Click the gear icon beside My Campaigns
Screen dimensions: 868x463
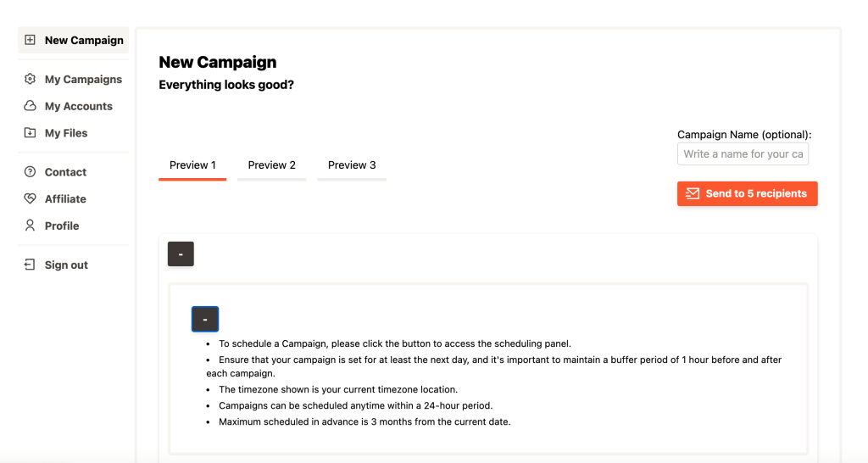point(31,79)
